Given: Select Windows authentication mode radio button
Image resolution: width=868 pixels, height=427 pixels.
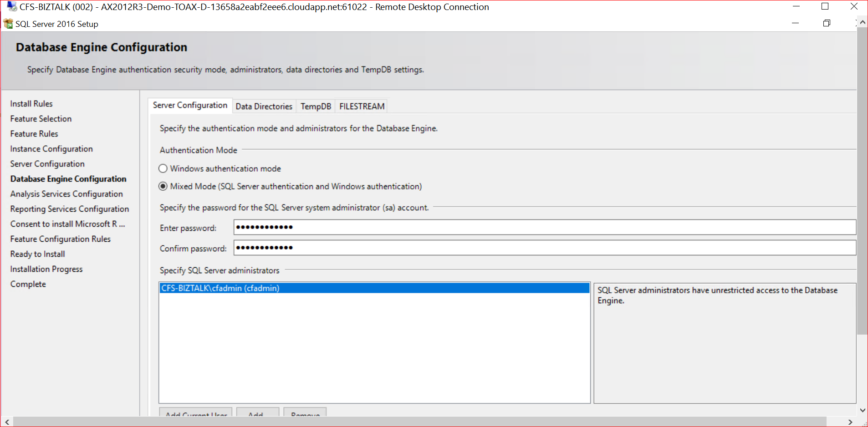Looking at the screenshot, I should pyautogui.click(x=163, y=168).
